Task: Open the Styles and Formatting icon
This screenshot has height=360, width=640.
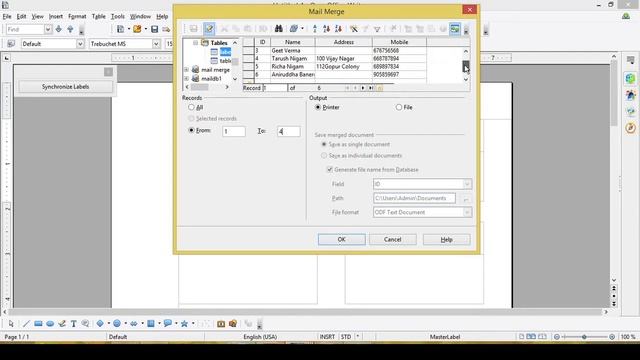Action: point(11,44)
